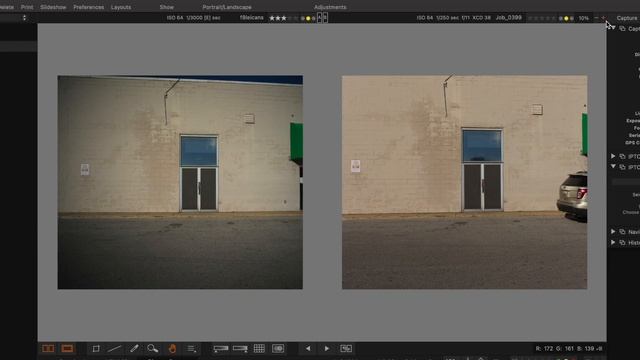The width and height of the screenshot is (640, 360).
Task: Toggle the exposure warning overlay icon
Action: point(278,349)
